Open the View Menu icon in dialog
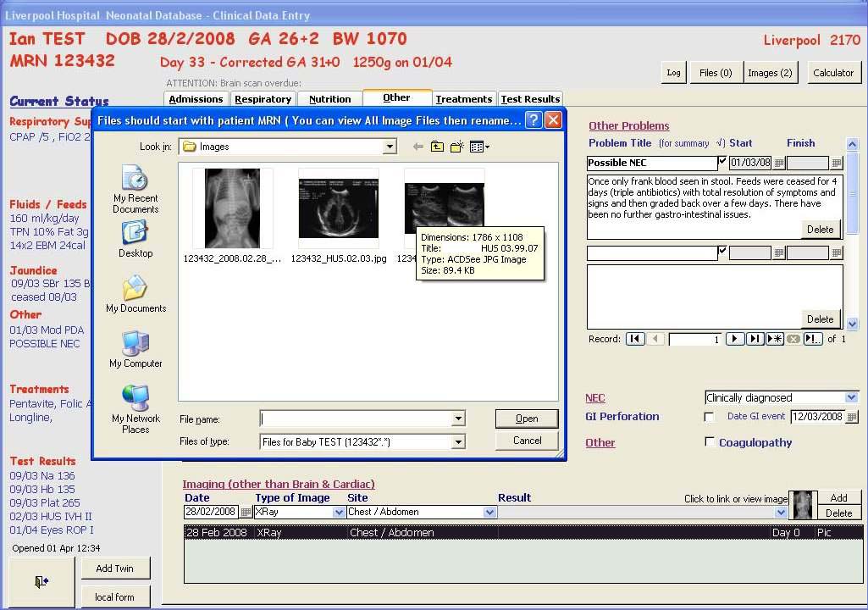Viewport: 868px width, 610px height. click(x=479, y=147)
